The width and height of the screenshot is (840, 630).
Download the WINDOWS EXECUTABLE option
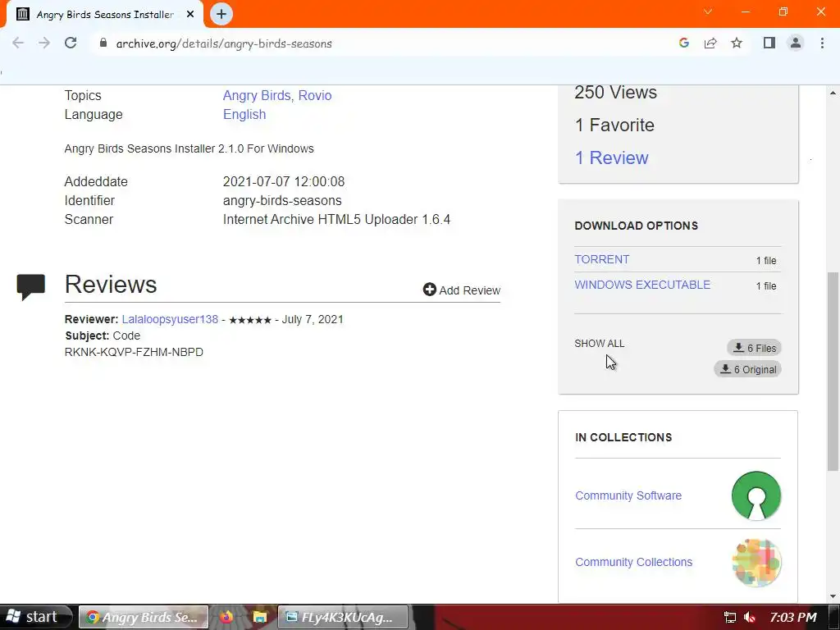tap(642, 285)
